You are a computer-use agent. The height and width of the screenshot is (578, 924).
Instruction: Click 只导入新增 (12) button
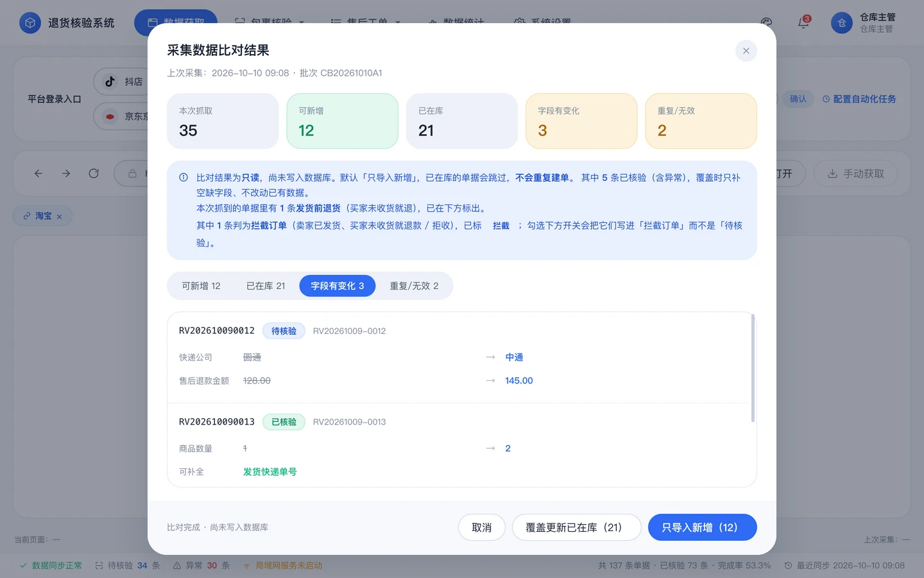click(703, 527)
